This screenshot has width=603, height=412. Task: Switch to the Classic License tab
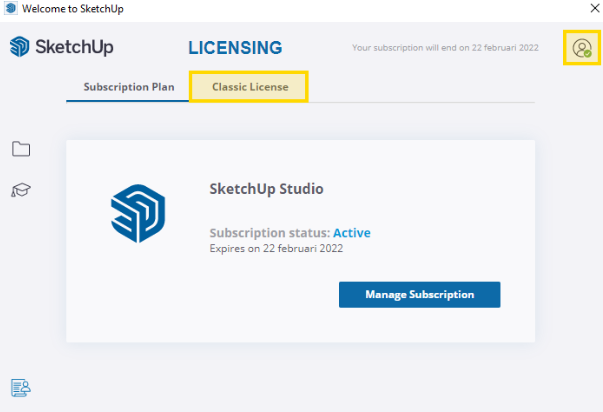[x=250, y=87]
